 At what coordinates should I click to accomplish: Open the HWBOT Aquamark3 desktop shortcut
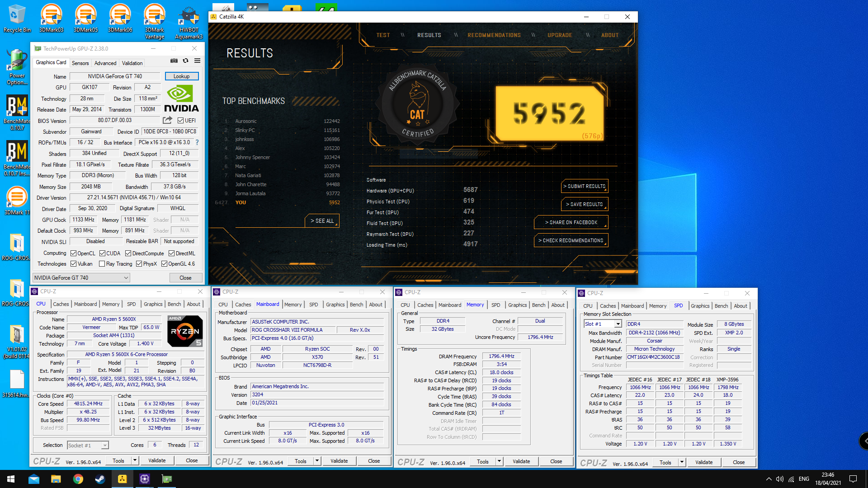point(189,23)
